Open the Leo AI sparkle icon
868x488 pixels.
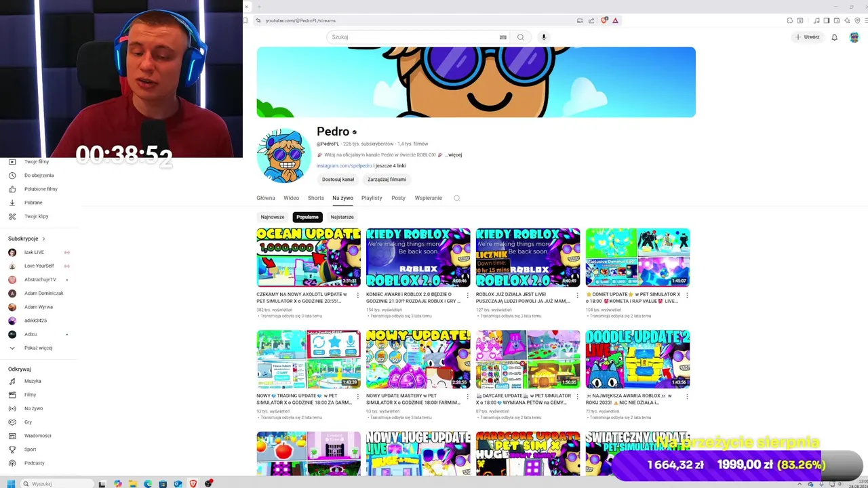(x=847, y=20)
